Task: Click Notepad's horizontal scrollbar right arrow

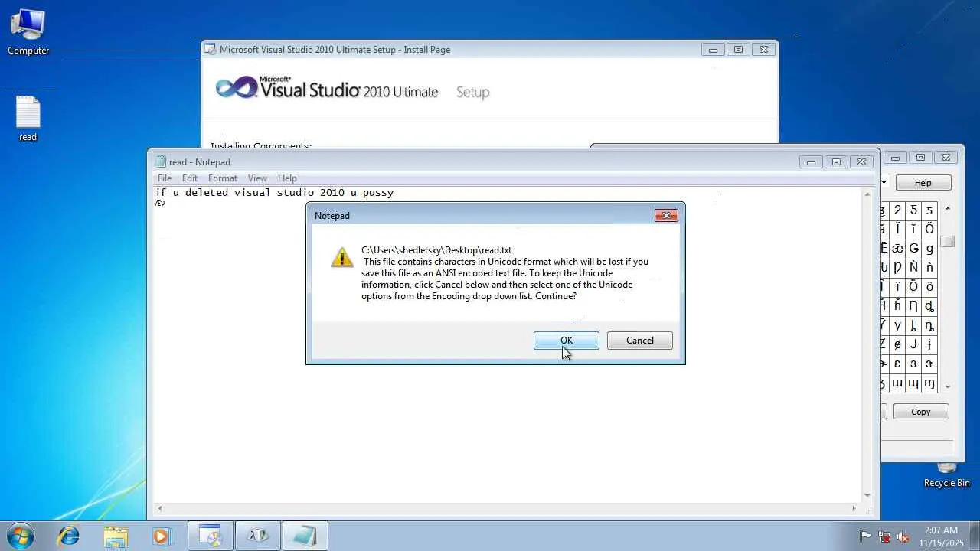Action: (854, 508)
